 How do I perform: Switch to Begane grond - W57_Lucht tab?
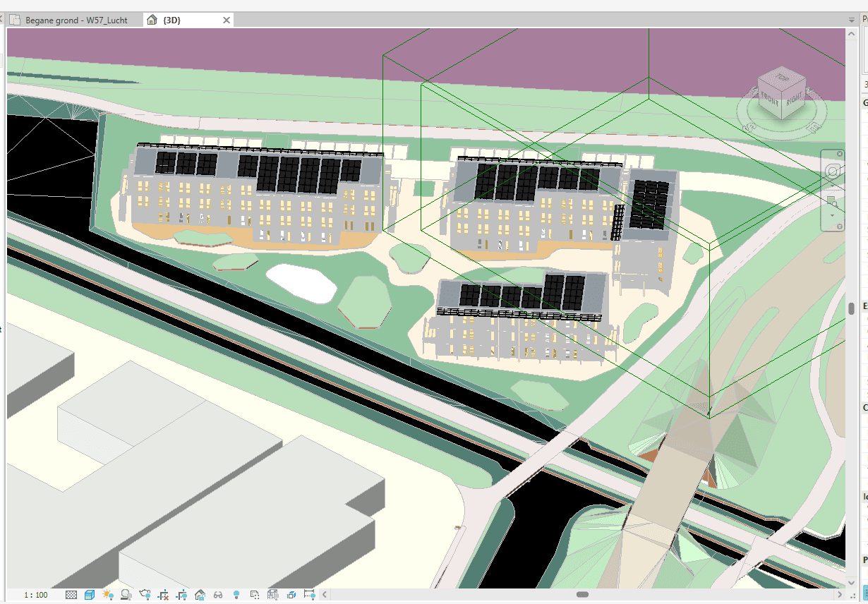(x=76, y=20)
